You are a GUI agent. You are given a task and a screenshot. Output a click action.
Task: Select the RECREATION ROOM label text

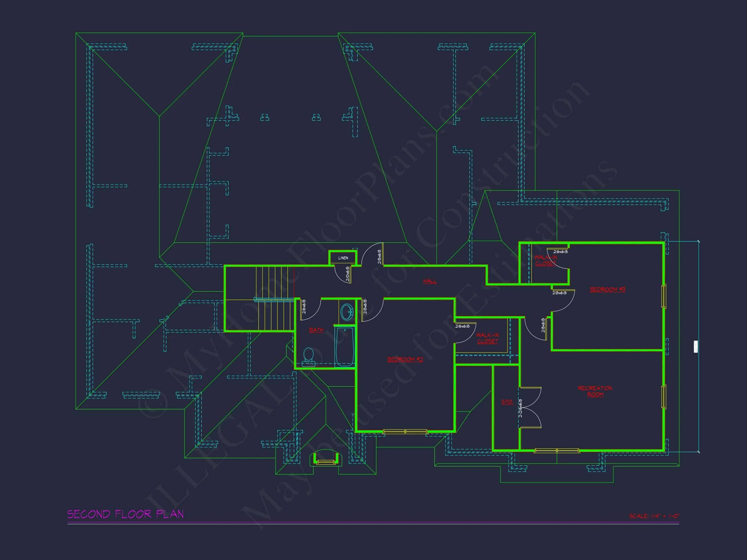595,391
